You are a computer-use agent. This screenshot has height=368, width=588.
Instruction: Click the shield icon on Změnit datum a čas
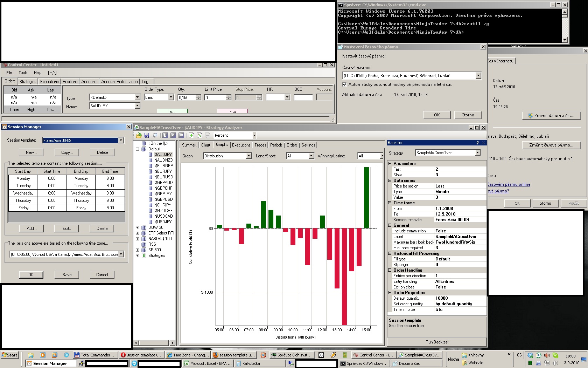530,116
